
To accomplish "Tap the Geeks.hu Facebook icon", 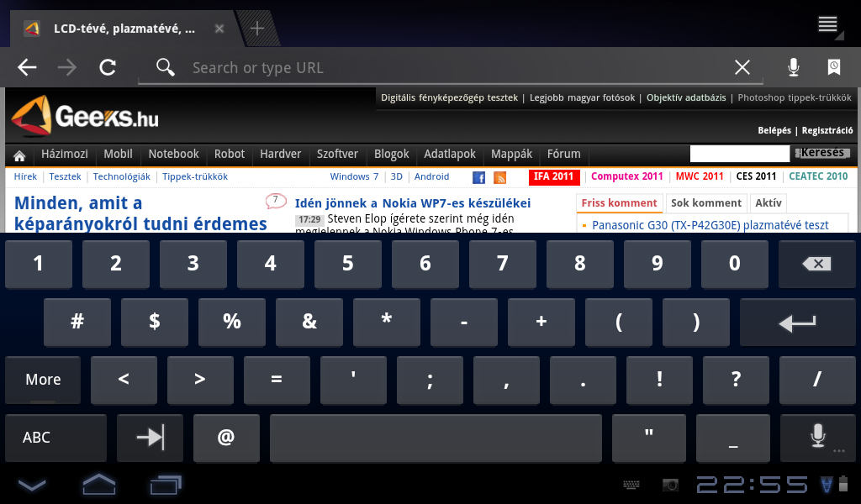I will tap(479, 177).
